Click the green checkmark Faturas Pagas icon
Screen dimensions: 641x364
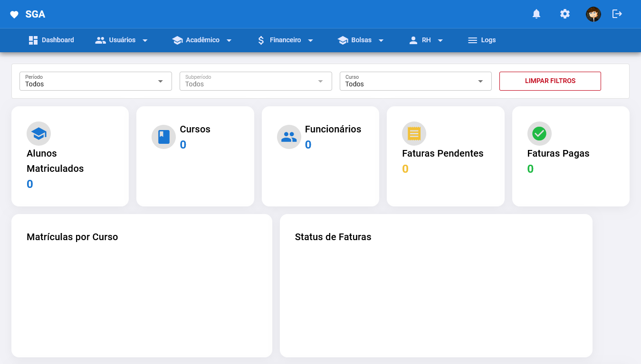539,134
